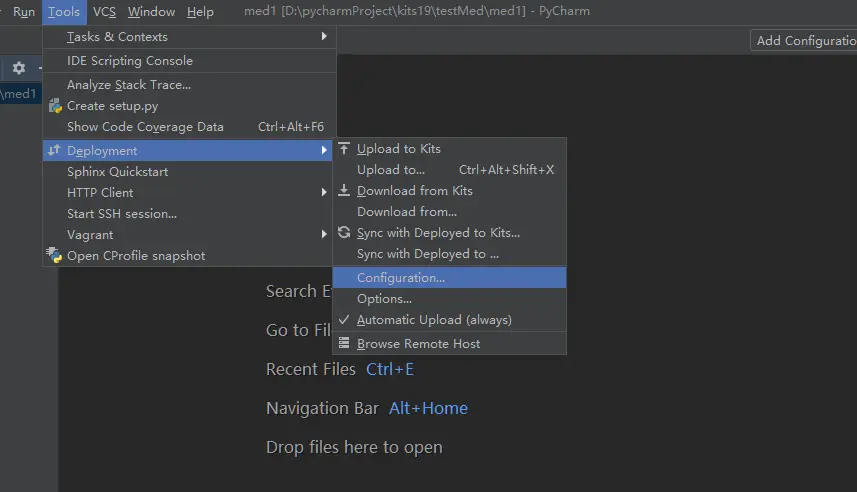Click the Sync with Deployed refresh icon

click(x=344, y=232)
